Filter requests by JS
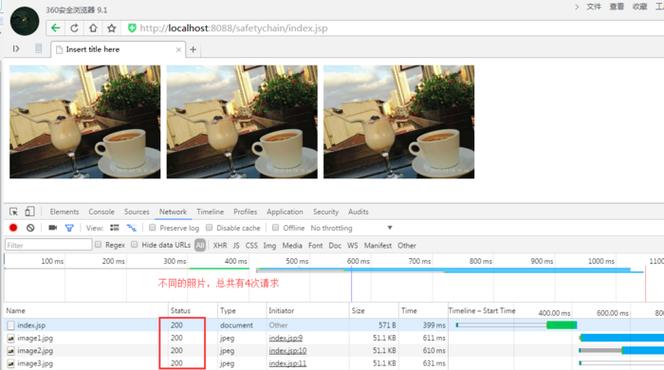 [x=236, y=246]
